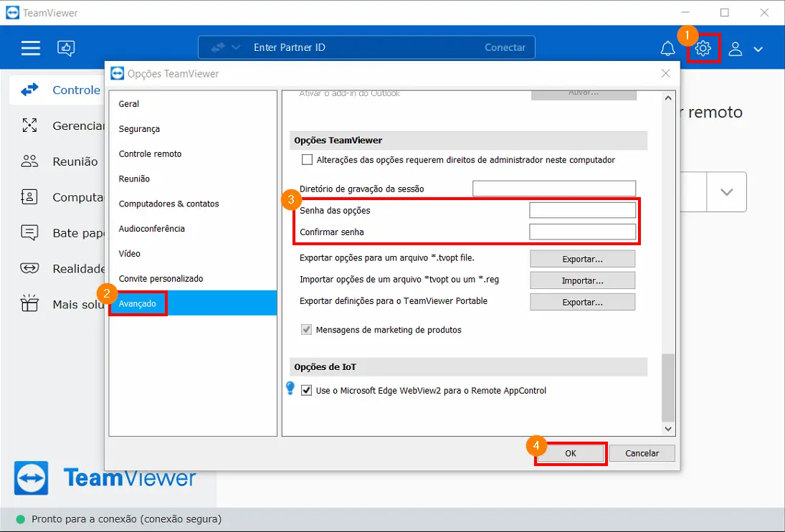
Task: Click the Importar... button
Action: (x=582, y=280)
